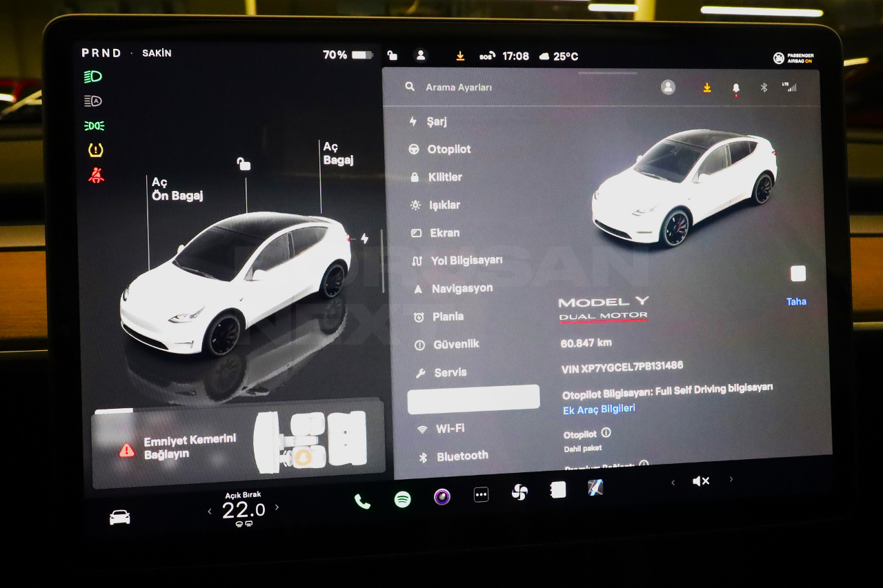Tap the software update download icon in status bar

coord(460,57)
